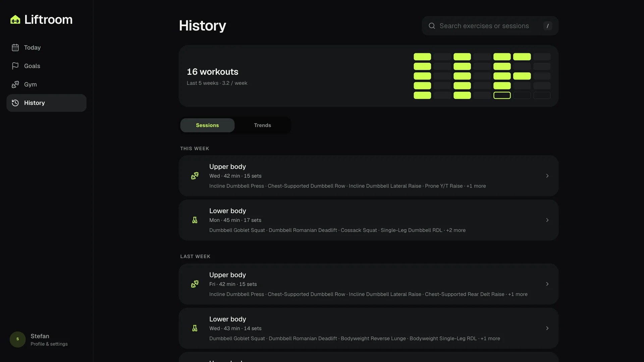Click exercise list with 'Chest-Supported Rear Delt Raise'

point(368,294)
